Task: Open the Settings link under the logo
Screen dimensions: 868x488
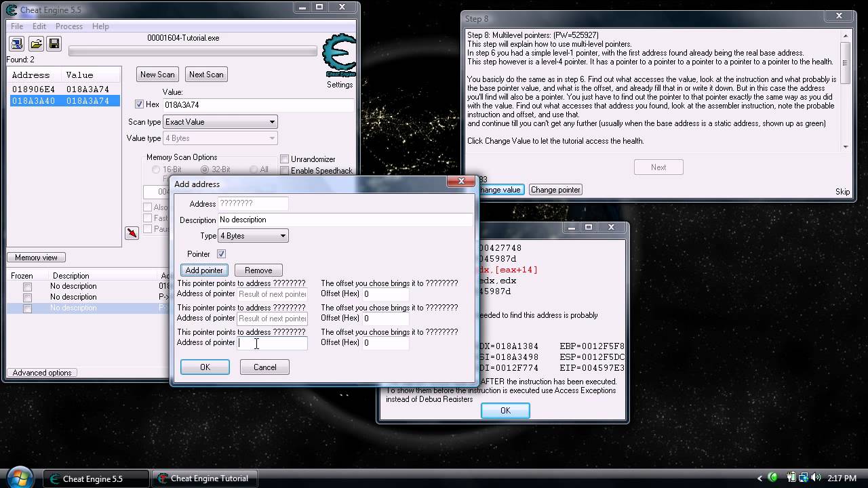Action: coord(340,85)
